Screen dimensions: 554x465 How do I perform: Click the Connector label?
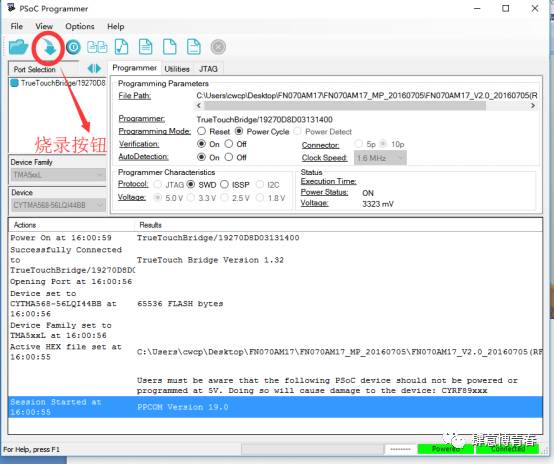320,145
